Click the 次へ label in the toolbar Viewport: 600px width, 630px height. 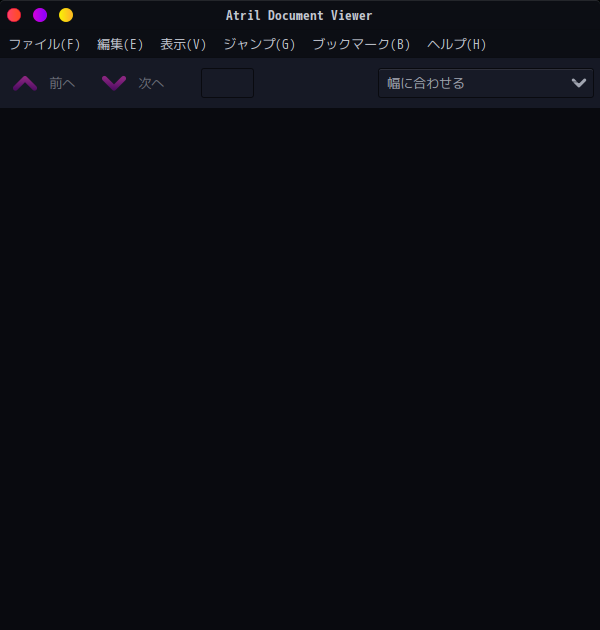[x=151, y=83]
